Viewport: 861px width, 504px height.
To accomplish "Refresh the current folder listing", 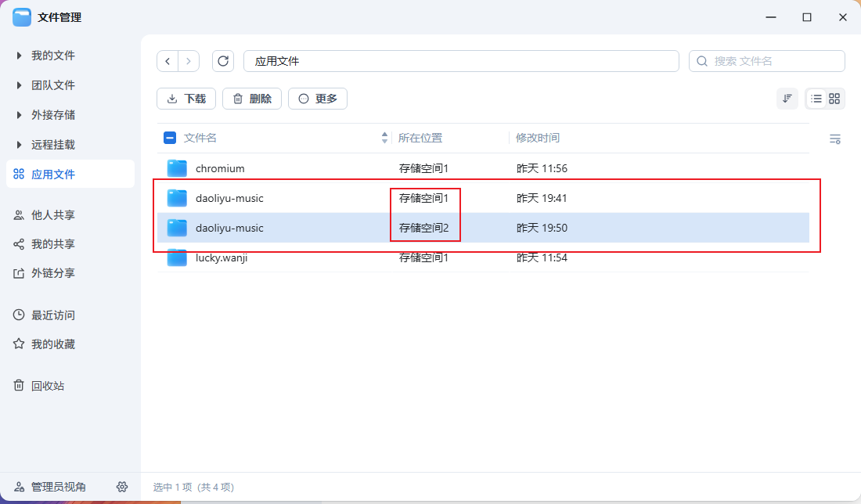I will click(223, 61).
